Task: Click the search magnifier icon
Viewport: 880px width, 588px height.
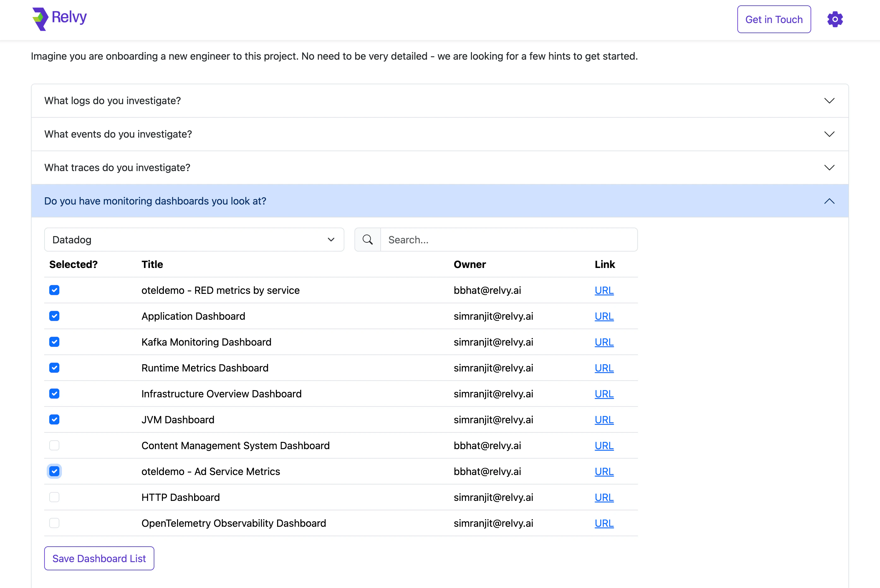Action: pos(367,240)
